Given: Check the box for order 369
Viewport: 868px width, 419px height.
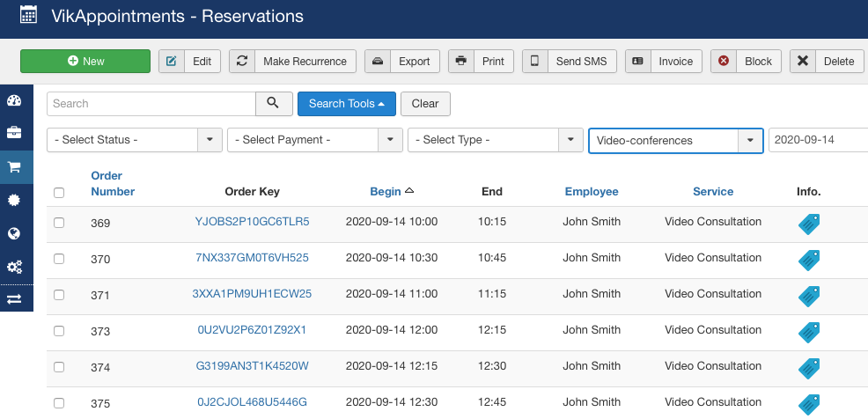Looking at the screenshot, I should pos(59,223).
